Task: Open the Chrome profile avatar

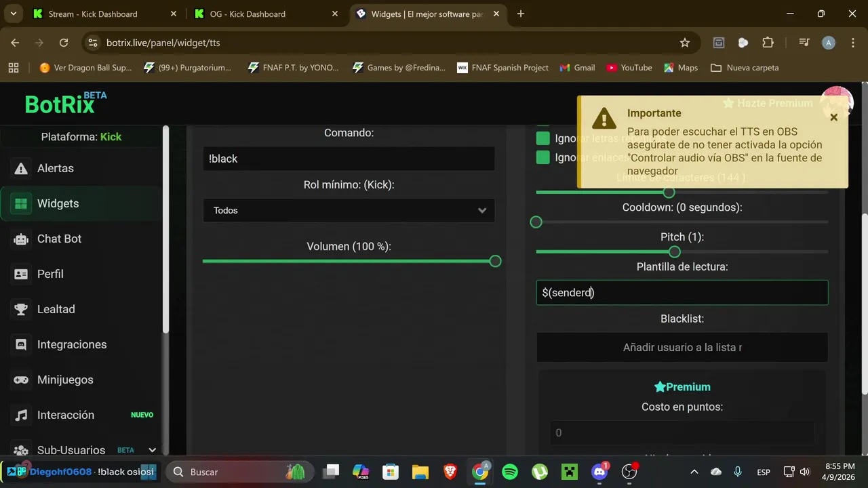Action: pyautogui.click(x=828, y=43)
